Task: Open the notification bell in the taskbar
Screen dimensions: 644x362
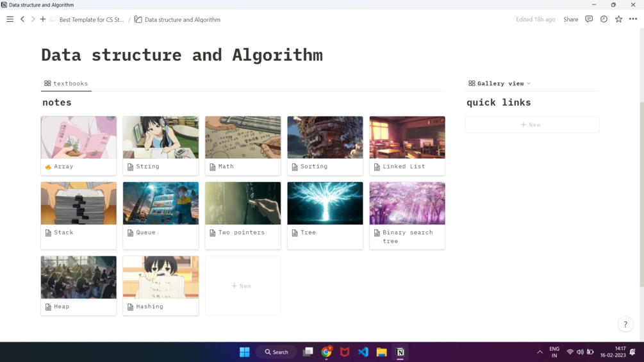Action: pos(632,352)
